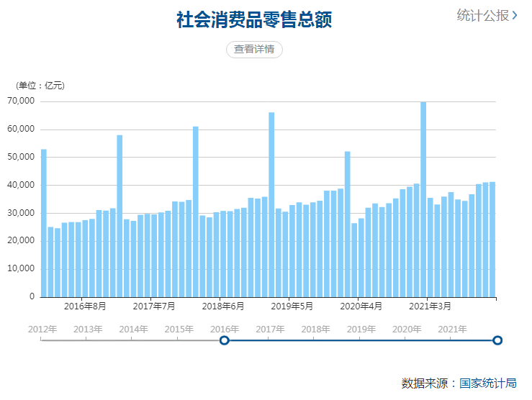Image resolution: width=532 pixels, height=400 pixels.
Task: Click the 查看详情 button
Action: tap(254, 50)
